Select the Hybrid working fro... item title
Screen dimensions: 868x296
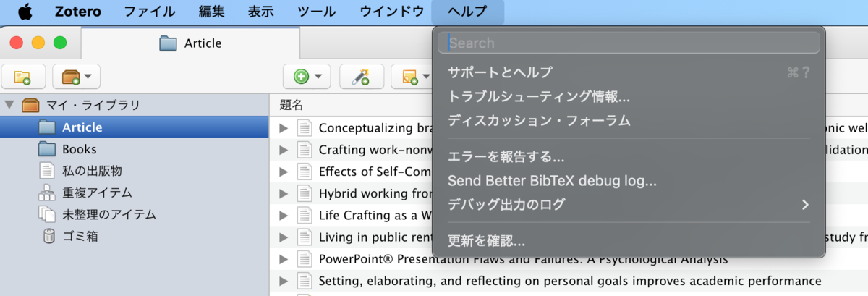[375, 193]
